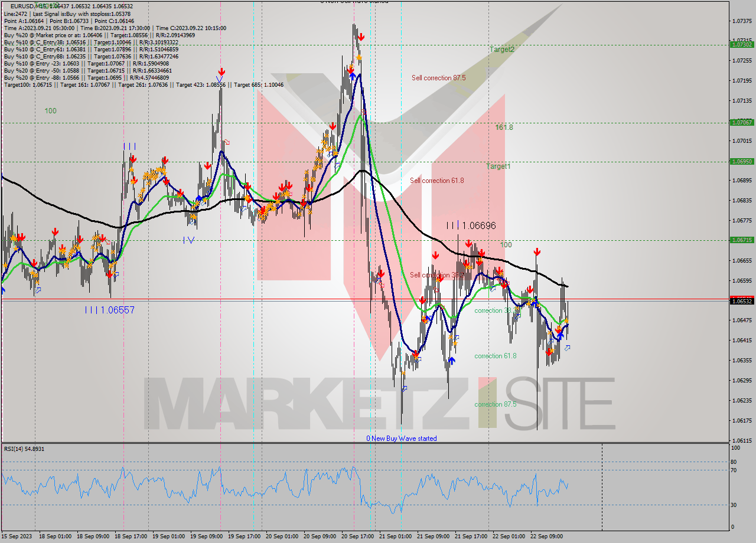This screenshot has height=543, width=756.
Task: Select the Buy %20 @ Entry -50 line
Action: click(x=87, y=70)
